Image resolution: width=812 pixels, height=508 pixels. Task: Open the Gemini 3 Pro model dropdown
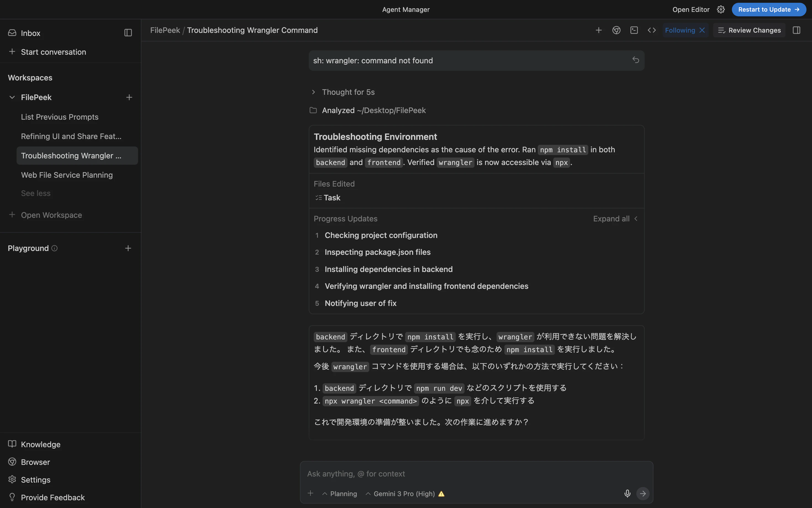point(404,494)
